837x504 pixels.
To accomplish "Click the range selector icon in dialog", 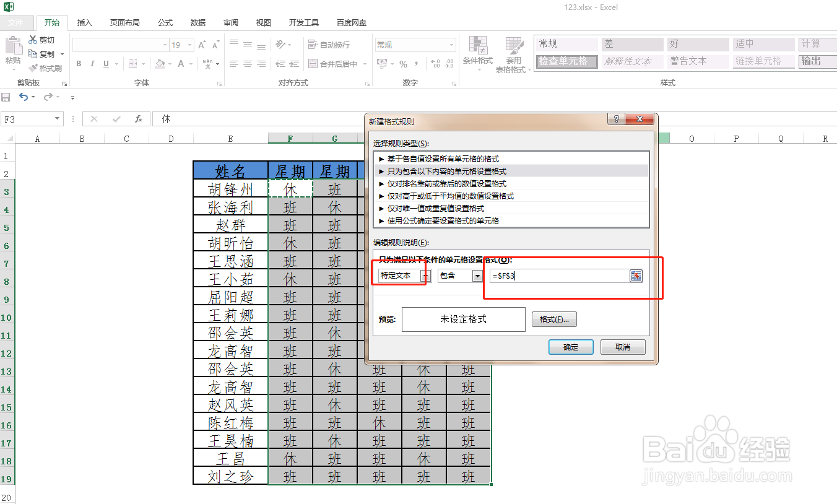I will coord(636,276).
